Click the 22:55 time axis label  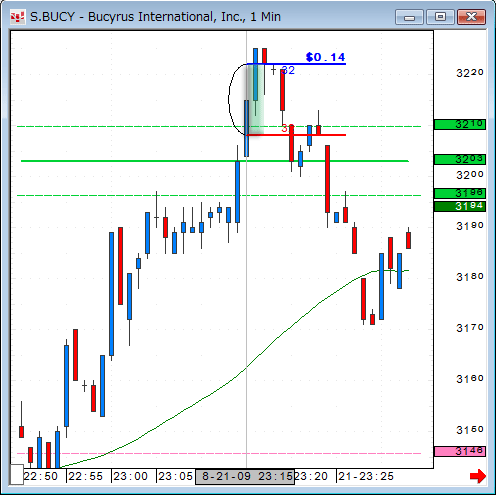[86, 476]
